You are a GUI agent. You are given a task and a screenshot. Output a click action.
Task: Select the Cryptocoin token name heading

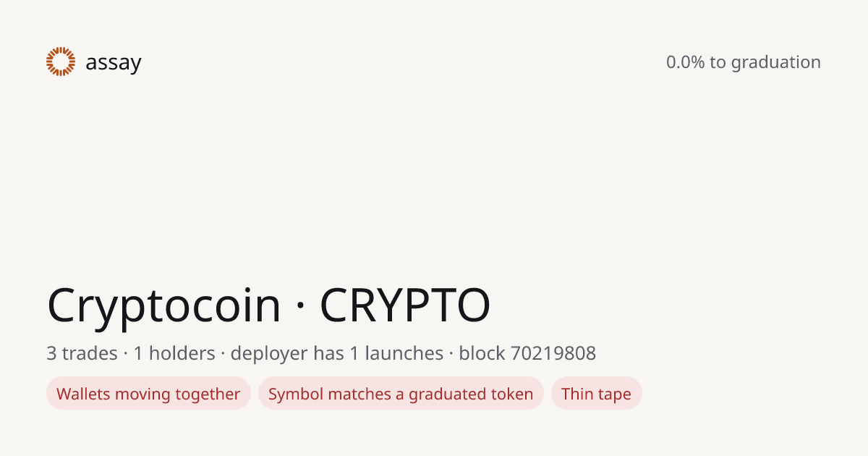(x=164, y=307)
